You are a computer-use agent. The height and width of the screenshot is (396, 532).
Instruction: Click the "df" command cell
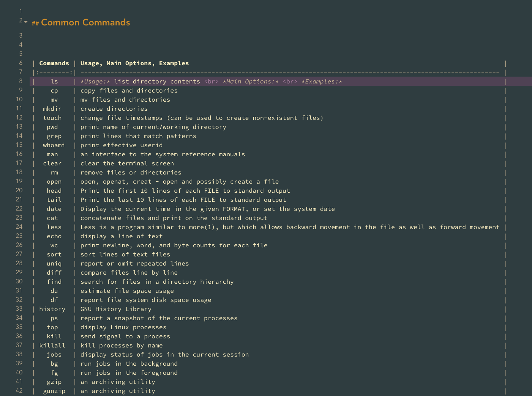[54, 300]
